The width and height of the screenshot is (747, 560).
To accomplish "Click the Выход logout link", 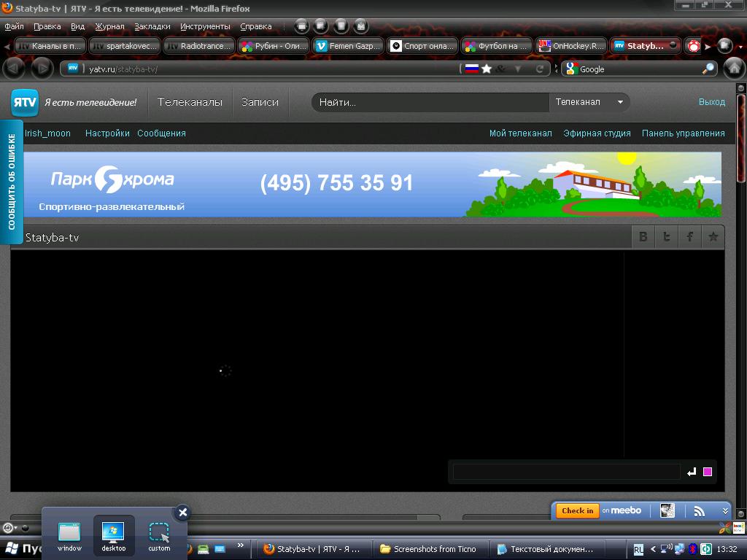I will click(712, 102).
